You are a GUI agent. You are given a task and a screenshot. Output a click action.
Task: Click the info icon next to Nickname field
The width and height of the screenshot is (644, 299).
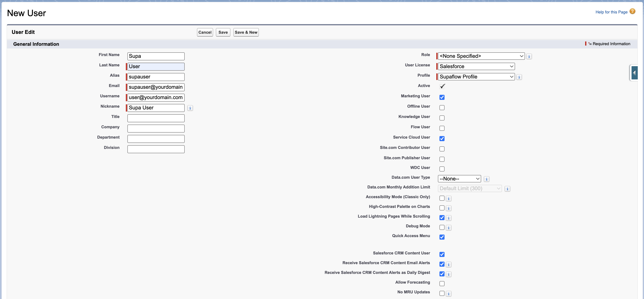[x=190, y=108]
